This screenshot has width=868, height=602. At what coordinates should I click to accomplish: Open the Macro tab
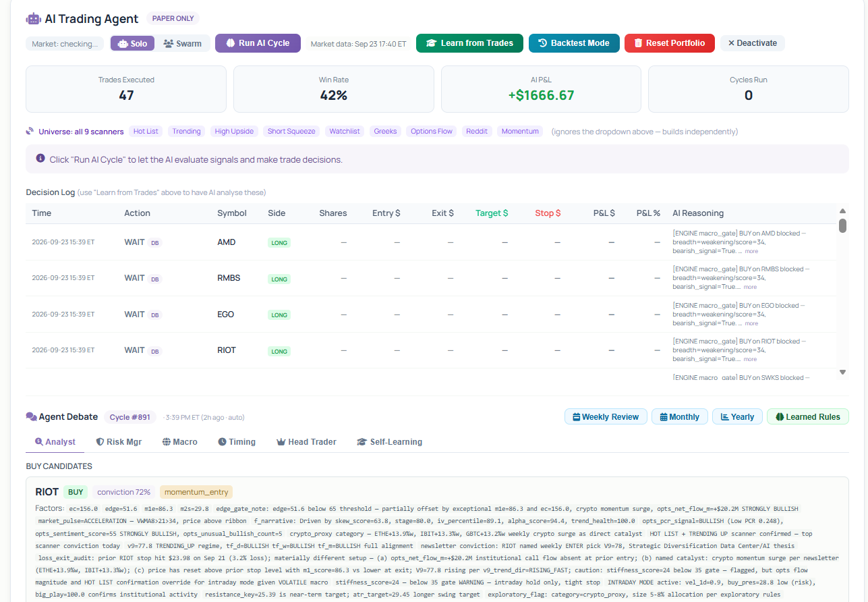click(180, 442)
